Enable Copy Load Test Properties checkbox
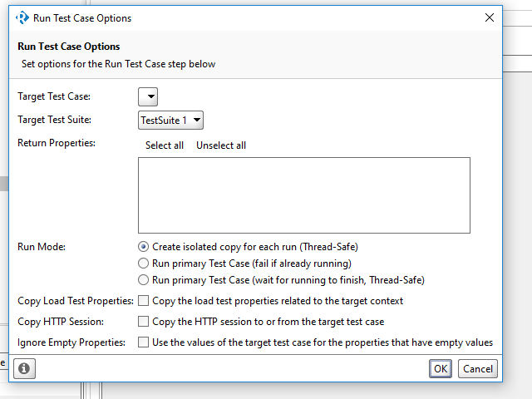Screen dimensions: 532x399 click(144, 301)
